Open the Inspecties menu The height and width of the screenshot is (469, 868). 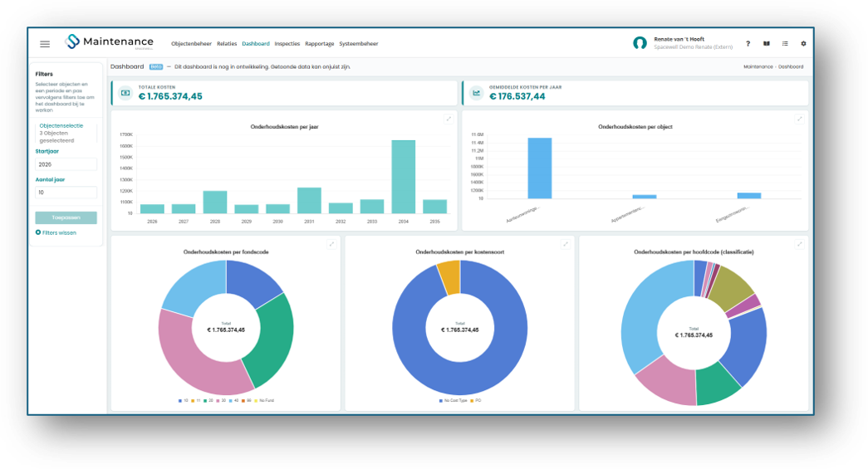287,44
